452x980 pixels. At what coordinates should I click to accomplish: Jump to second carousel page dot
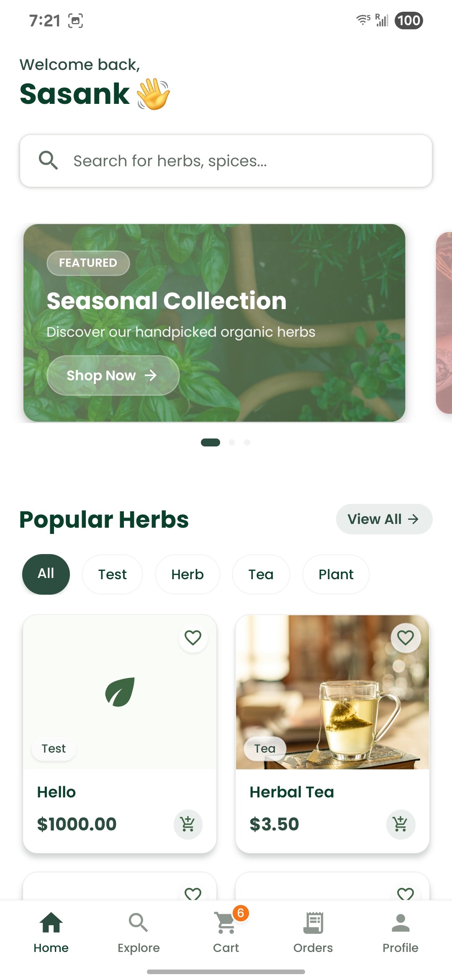232,442
